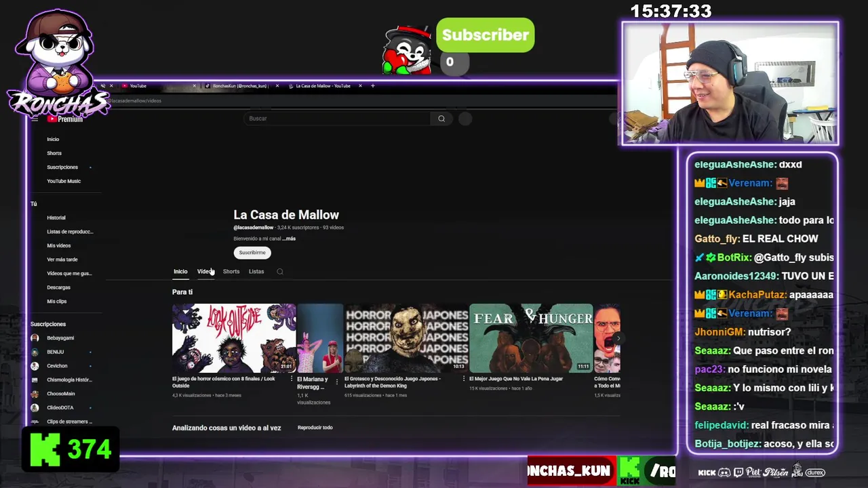
Task: Open options menu for El Grotesco video
Action: coord(464,380)
